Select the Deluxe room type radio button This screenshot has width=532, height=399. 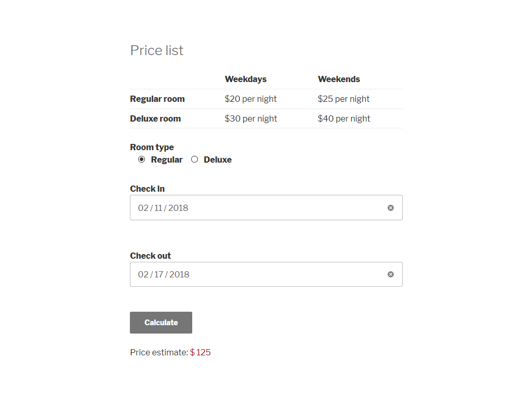coord(195,159)
